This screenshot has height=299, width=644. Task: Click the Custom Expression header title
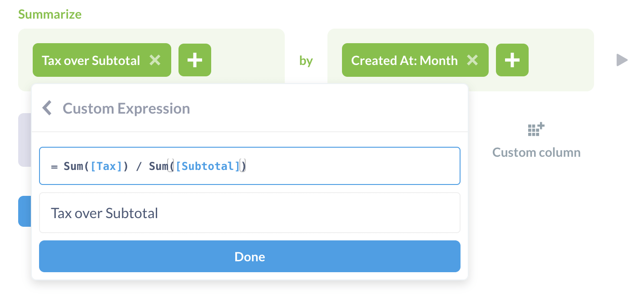[x=126, y=109]
